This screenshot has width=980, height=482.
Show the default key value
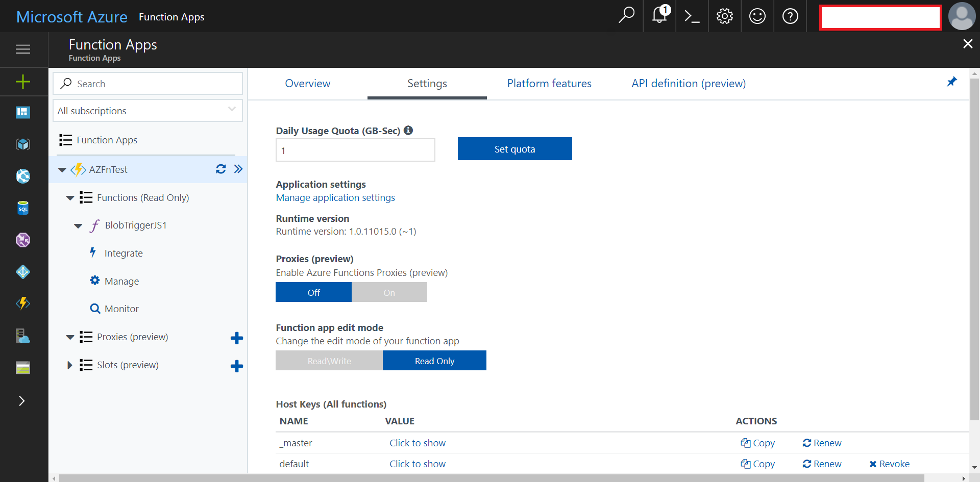point(418,464)
